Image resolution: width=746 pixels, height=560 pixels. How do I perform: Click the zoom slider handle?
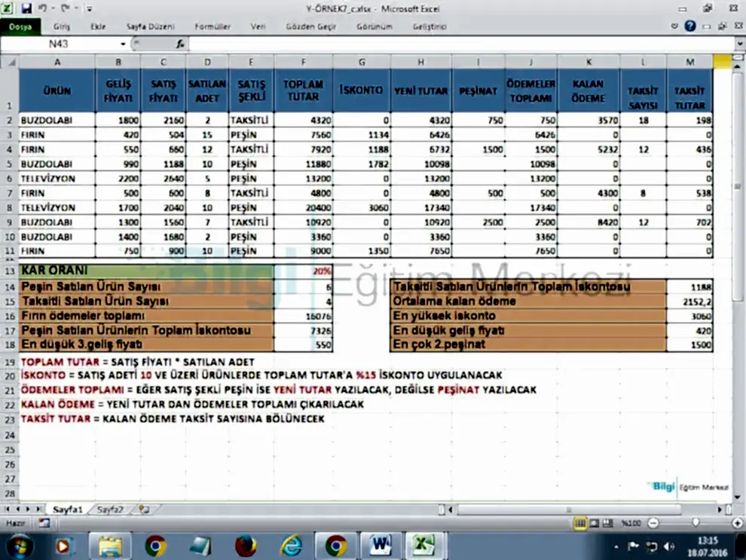pyautogui.click(x=695, y=523)
